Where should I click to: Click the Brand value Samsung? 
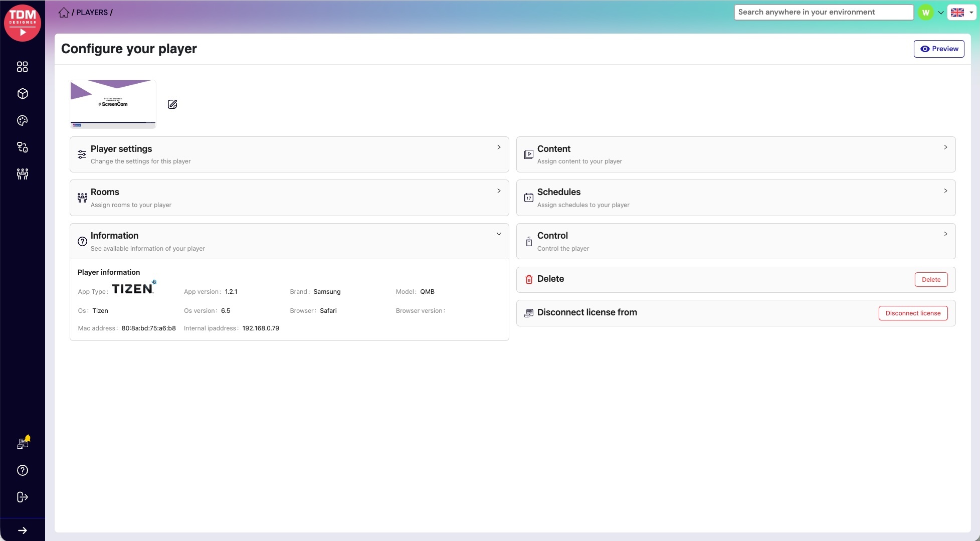(327, 292)
